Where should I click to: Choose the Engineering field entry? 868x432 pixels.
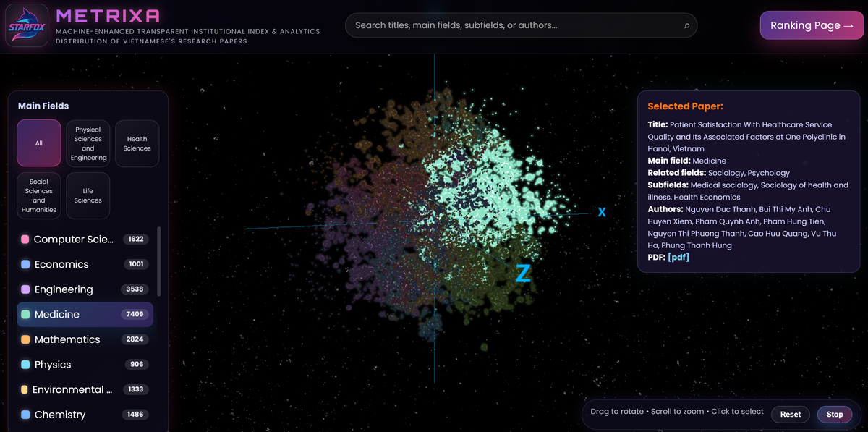(85, 289)
